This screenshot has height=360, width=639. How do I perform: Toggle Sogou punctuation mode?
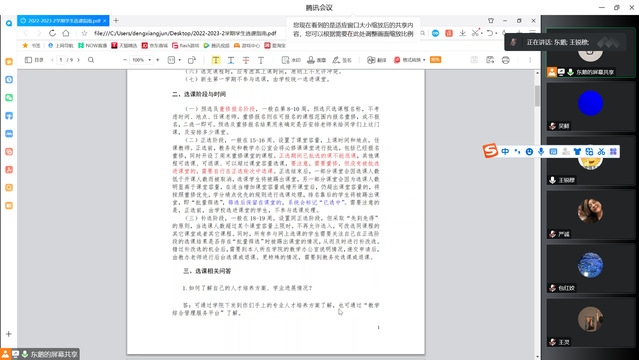coord(517,152)
